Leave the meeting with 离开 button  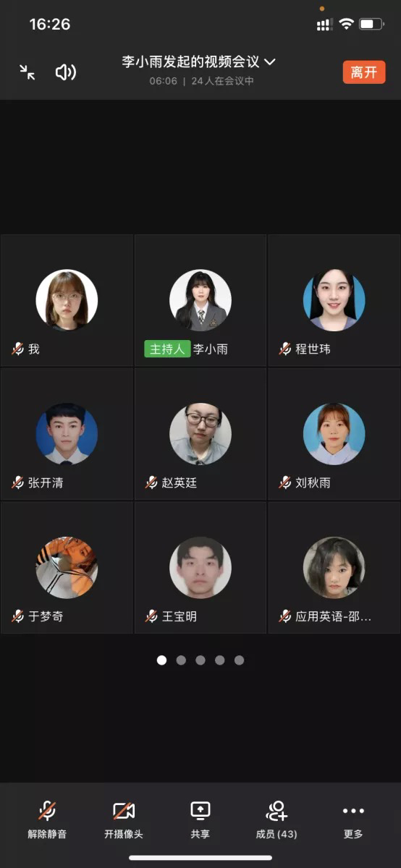point(364,72)
